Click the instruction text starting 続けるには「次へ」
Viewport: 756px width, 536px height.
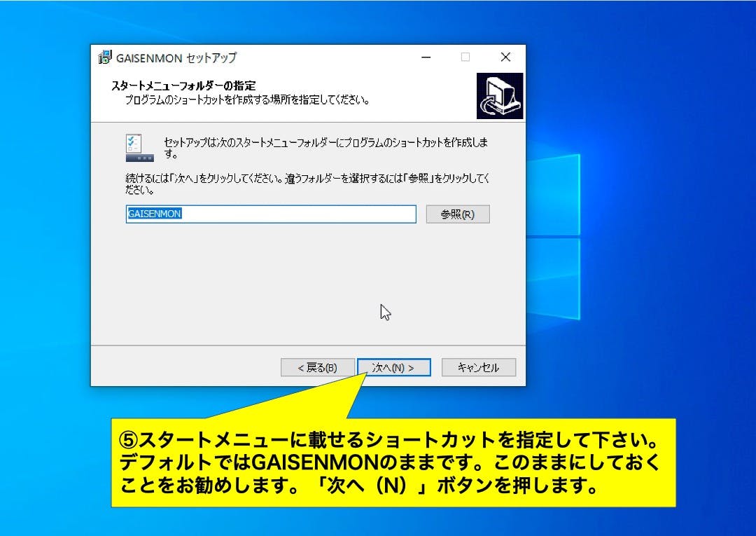tap(307, 184)
